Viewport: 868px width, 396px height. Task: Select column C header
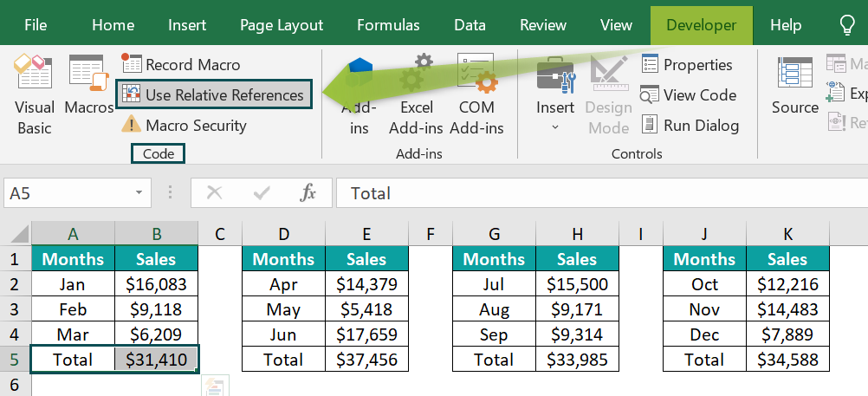(220, 234)
